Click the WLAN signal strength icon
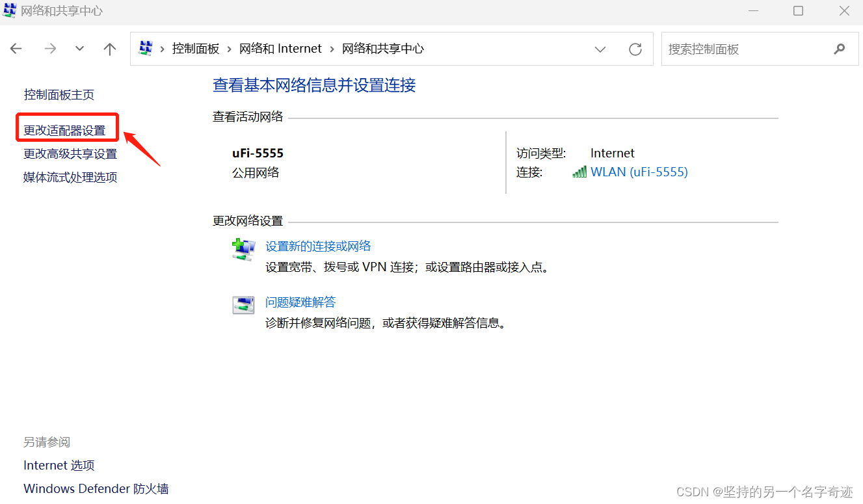This screenshot has width=863, height=504. [579, 172]
